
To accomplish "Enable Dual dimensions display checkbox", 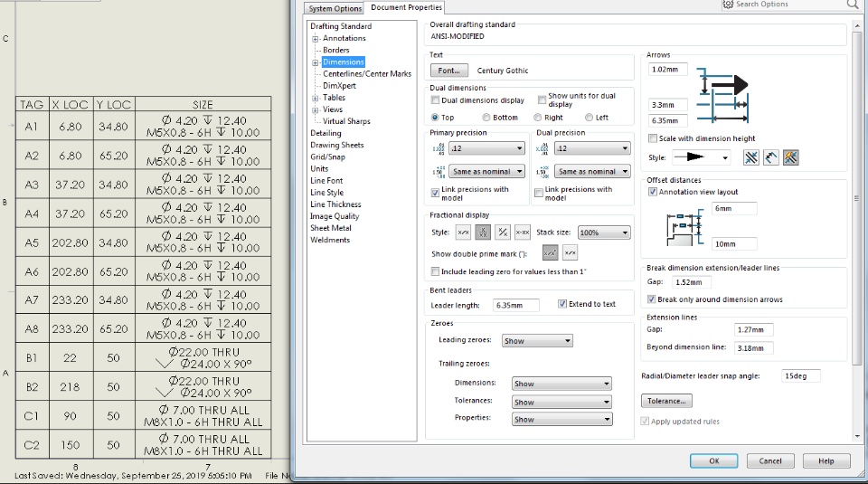I will 435,100.
